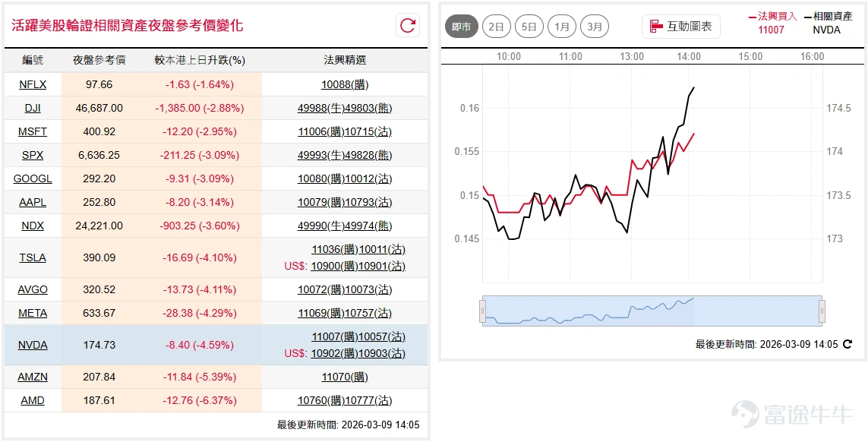This screenshot has width=868, height=442.
Task: Open the 互動圖表 interactive chart
Action: (x=681, y=26)
